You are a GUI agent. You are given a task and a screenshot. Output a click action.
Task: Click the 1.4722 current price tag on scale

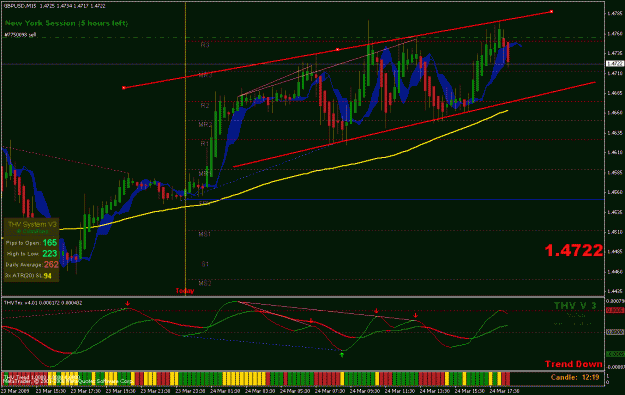pos(615,63)
